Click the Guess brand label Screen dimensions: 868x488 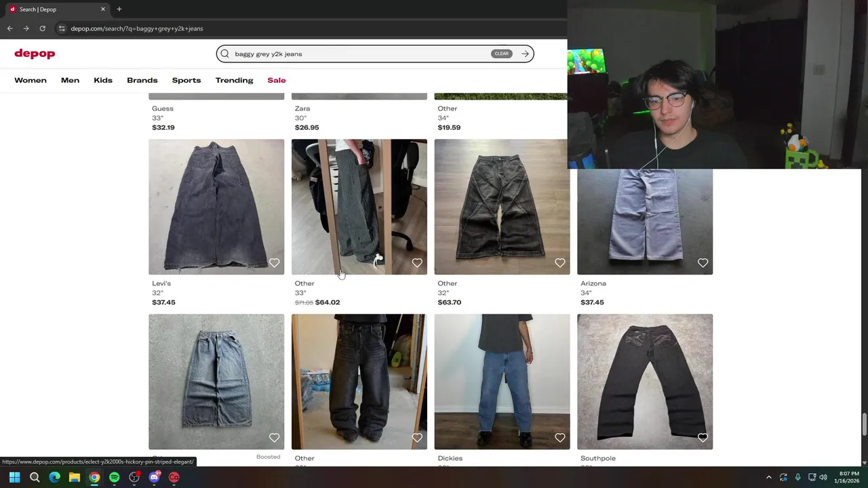[163, 108]
